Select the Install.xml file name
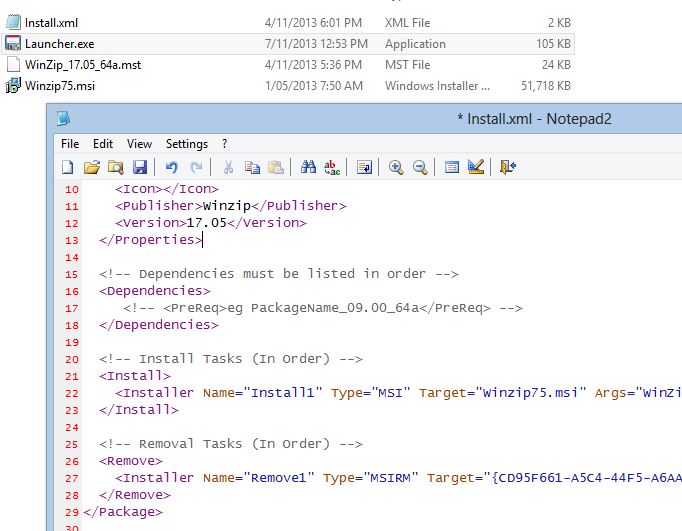 (51, 23)
